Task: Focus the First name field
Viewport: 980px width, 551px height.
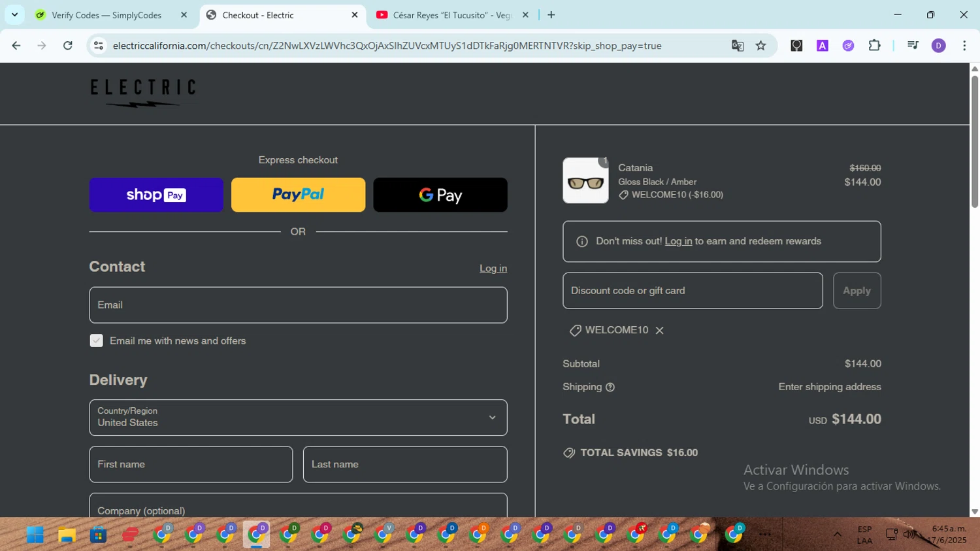Action: click(191, 465)
